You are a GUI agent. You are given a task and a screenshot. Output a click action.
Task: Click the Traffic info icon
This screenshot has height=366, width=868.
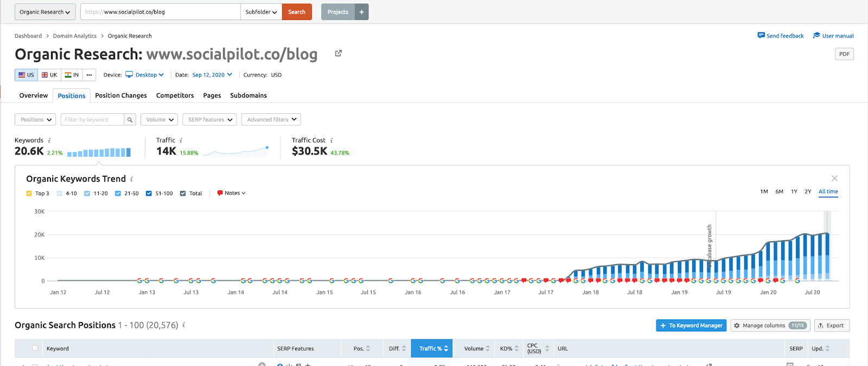[181, 140]
